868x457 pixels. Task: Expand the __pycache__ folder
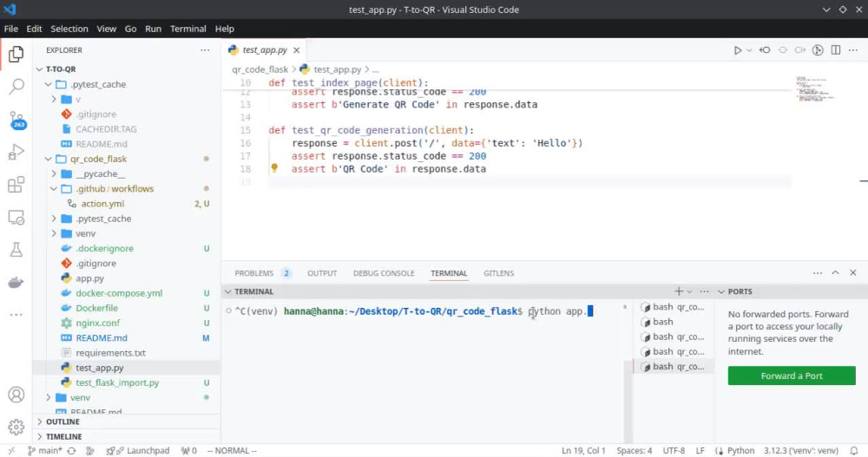tap(54, 173)
